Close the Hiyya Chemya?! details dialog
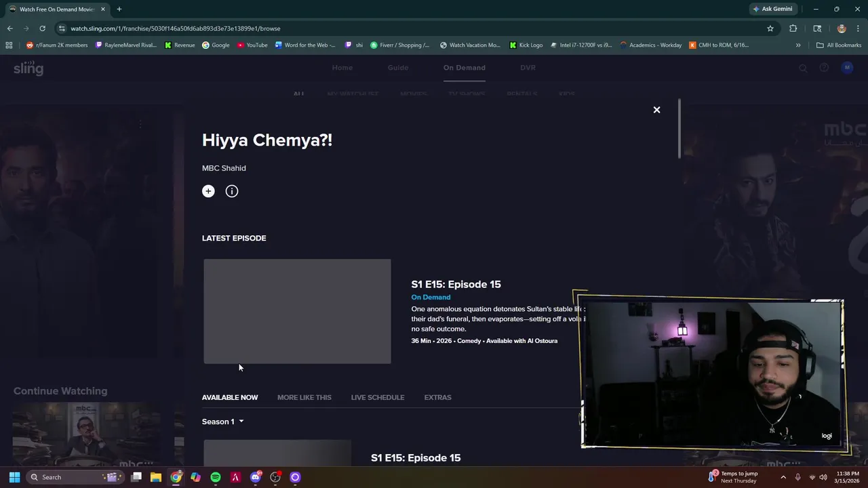This screenshot has width=868, height=488. [x=656, y=110]
